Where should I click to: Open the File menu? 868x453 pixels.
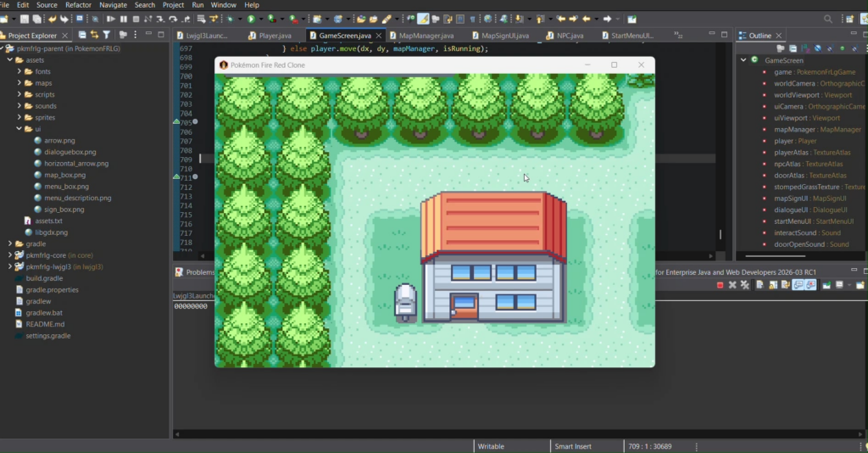click(x=5, y=5)
